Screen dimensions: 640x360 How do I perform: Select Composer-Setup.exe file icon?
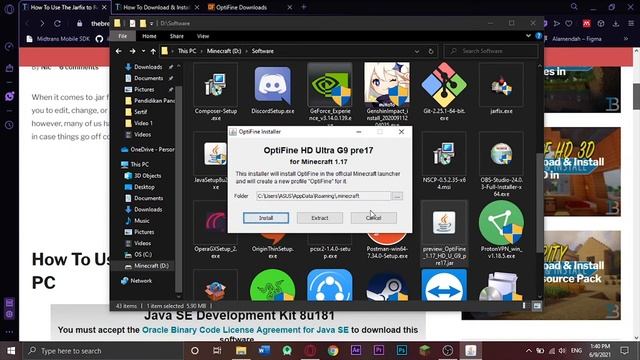(x=216, y=85)
